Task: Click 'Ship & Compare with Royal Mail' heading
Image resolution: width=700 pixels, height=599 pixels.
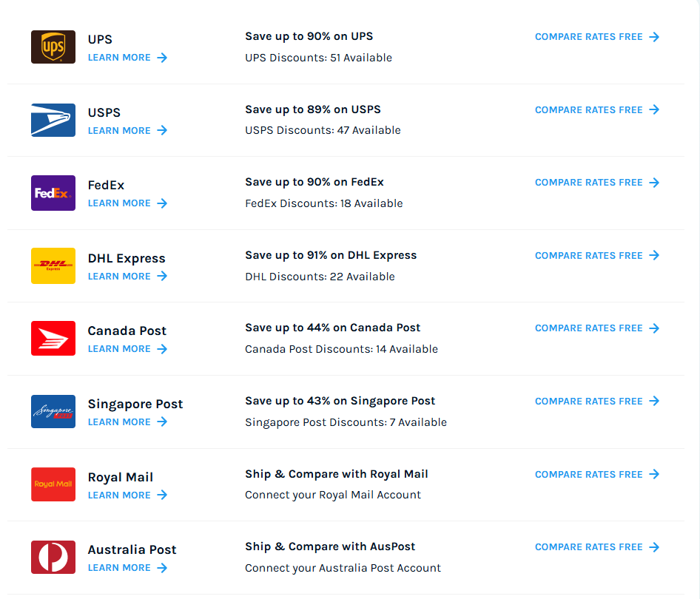Action: point(337,474)
